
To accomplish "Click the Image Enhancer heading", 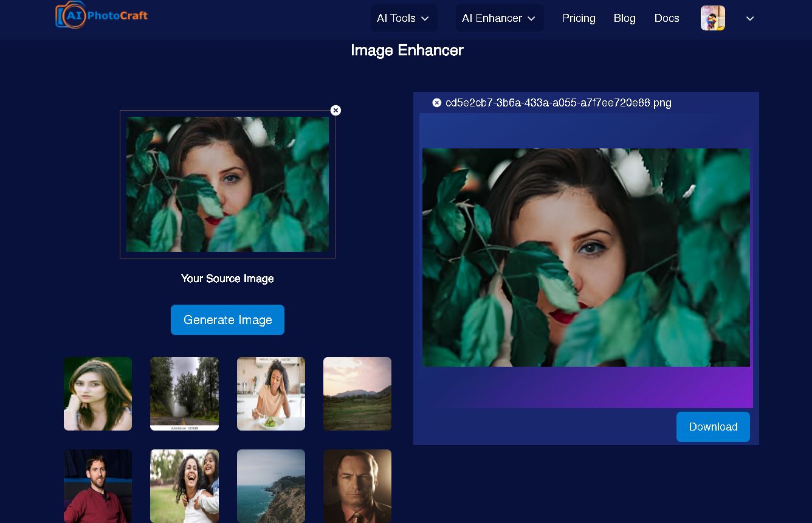I will (407, 50).
